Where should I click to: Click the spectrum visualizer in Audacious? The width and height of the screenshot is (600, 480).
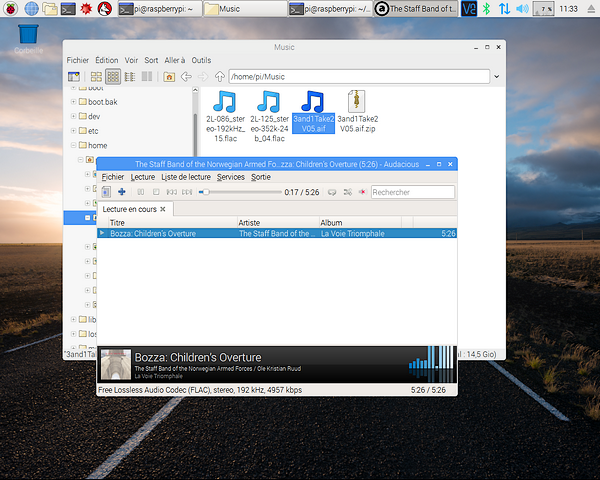pos(430,364)
